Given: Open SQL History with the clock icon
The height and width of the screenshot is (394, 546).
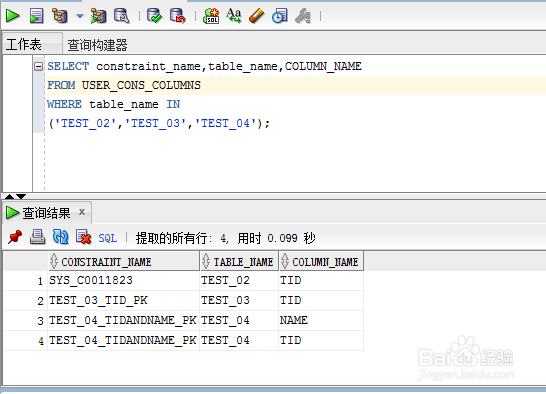Looking at the screenshot, I should coord(280,16).
